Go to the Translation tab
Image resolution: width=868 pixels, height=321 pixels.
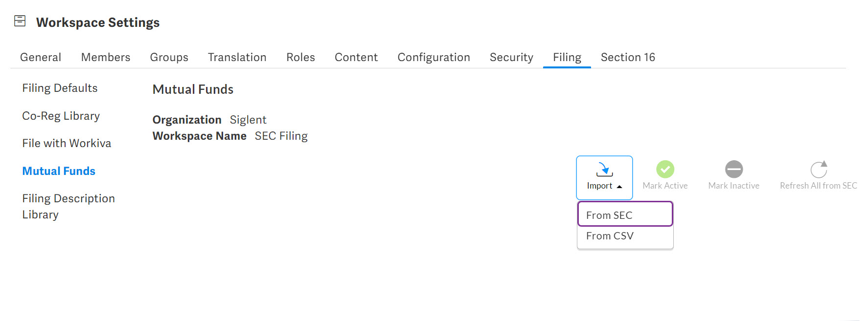(x=237, y=57)
